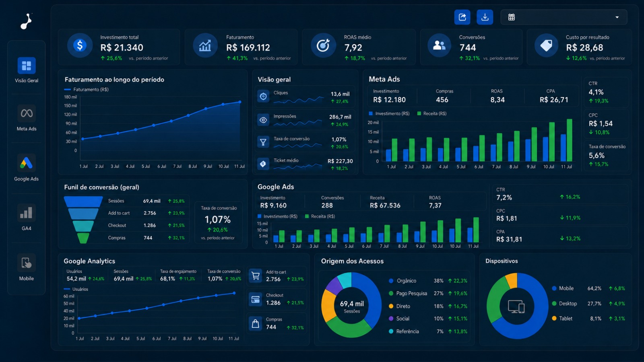Toggle Meta Ads Receita (R$) legend
Image resolution: width=644 pixels, height=362 pixels.
coord(432,114)
